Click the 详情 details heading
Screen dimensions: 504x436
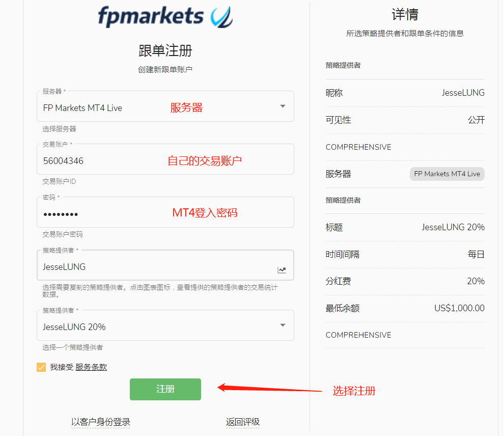(x=405, y=14)
